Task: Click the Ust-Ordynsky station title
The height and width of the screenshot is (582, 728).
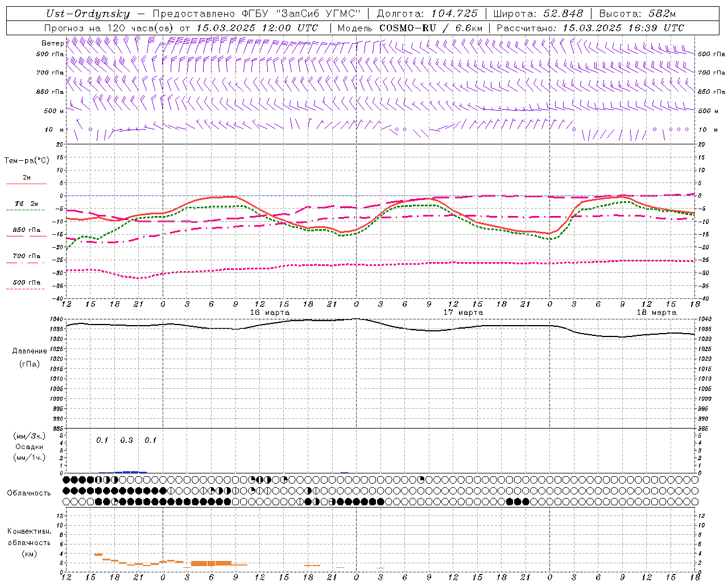Action: (88, 14)
